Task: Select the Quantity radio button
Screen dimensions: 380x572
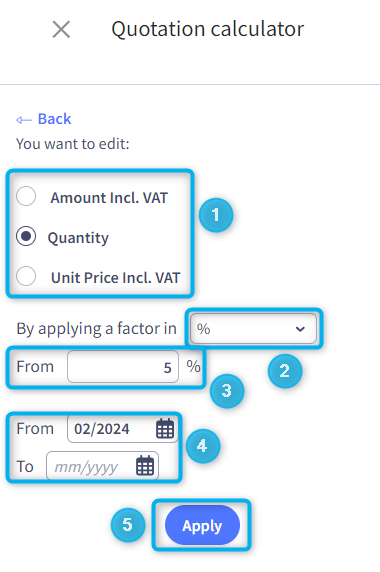Action: click(26, 236)
